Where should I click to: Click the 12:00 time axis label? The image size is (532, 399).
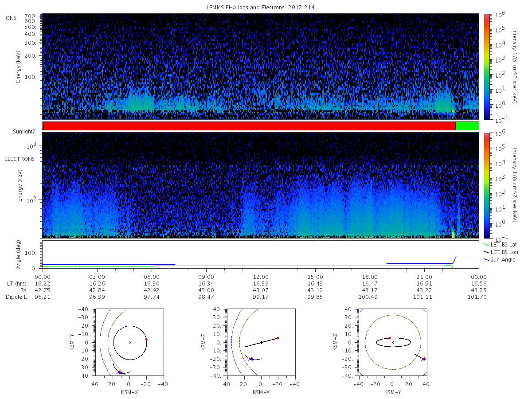261,276
